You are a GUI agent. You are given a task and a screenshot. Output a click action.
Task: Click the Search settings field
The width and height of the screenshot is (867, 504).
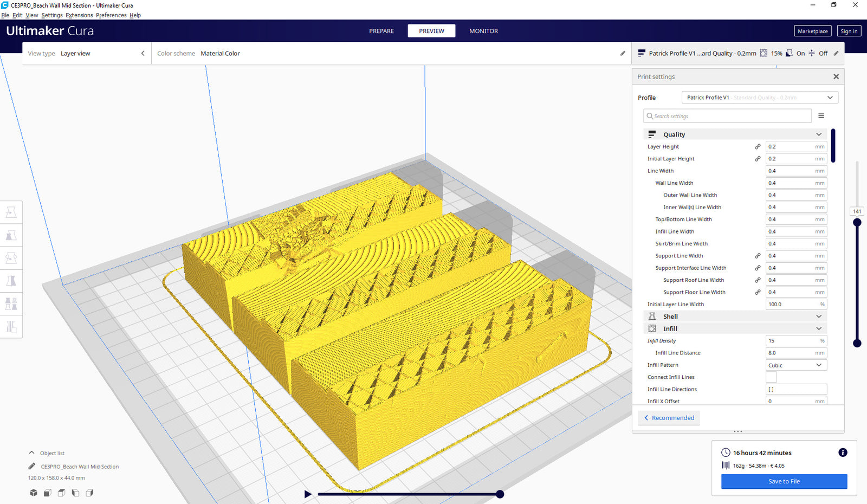click(727, 116)
